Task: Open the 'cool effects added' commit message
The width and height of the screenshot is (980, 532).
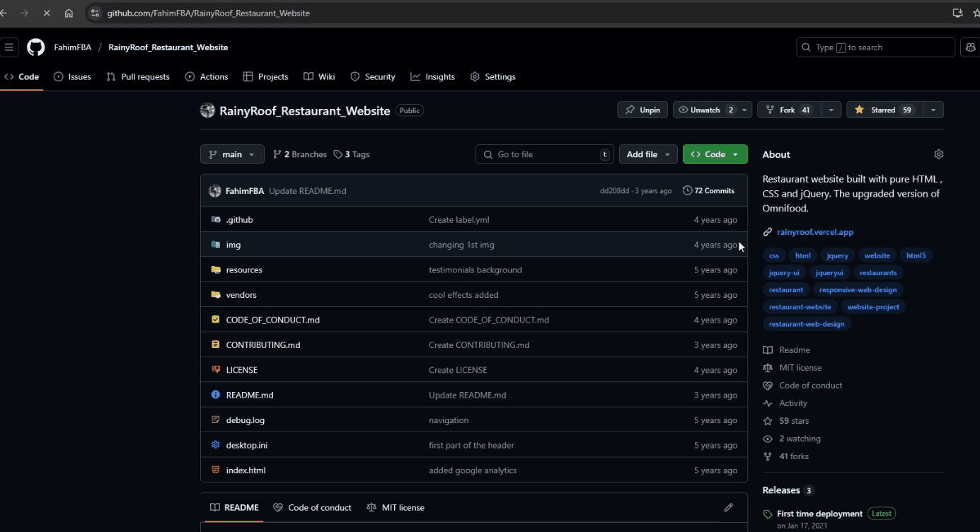Action: click(x=463, y=295)
